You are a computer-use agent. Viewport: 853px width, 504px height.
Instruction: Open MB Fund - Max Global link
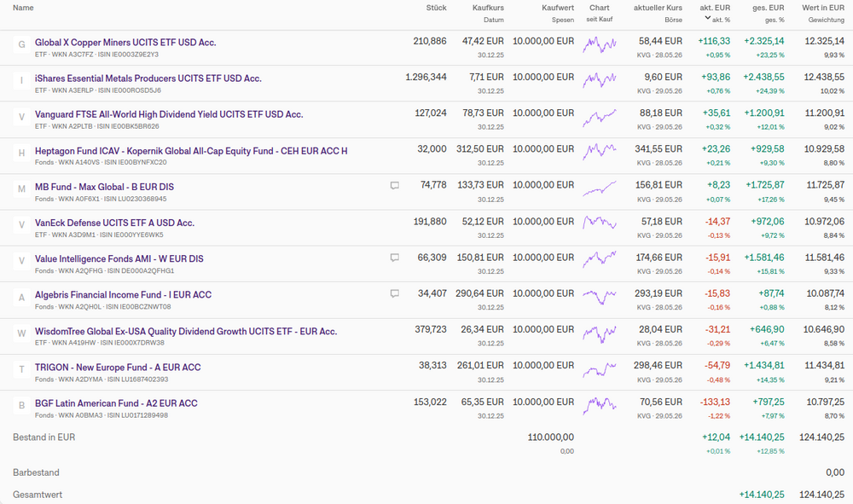pyautogui.click(x=104, y=187)
